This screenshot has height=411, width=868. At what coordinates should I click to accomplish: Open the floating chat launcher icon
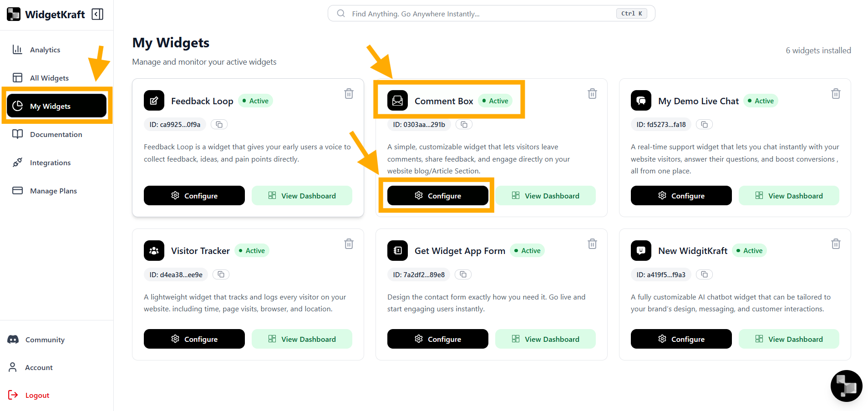point(846,386)
